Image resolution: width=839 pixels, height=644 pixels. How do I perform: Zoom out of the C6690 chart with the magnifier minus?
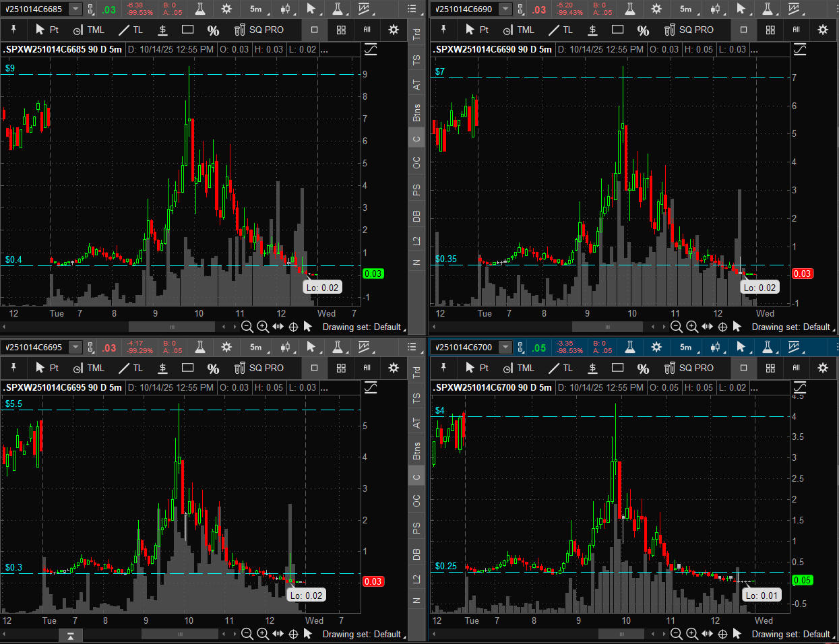pyautogui.click(x=677, y=327)
